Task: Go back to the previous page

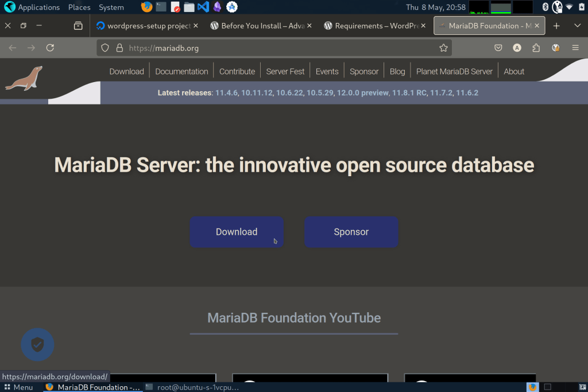Action: 13,48
